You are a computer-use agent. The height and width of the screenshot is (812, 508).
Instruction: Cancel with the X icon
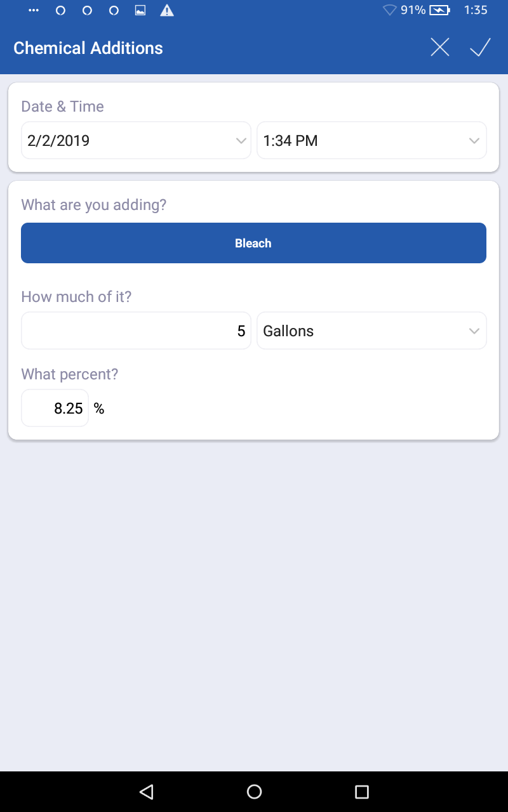439,48
